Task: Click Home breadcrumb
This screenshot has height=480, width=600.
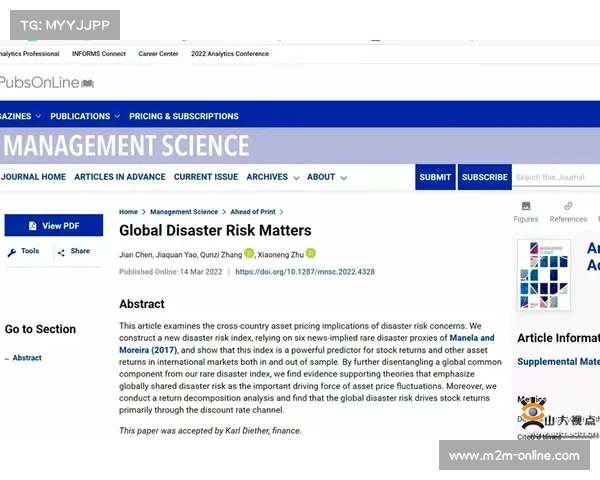Action: (x=128, y=212)
